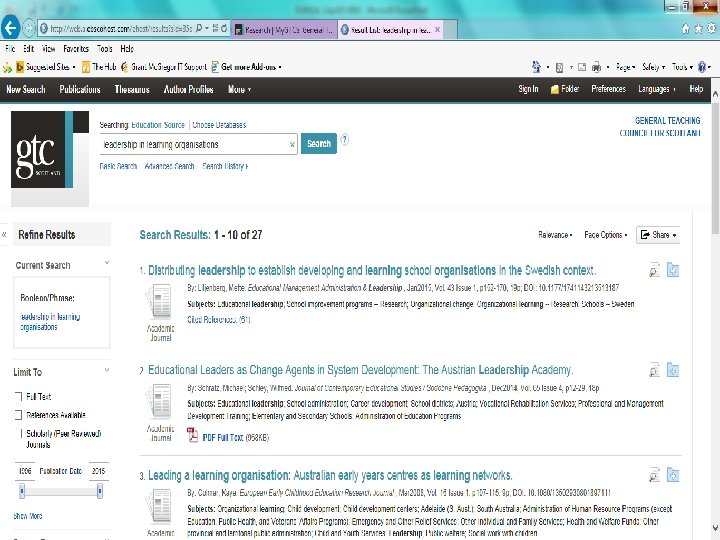This screenshot has width=720, height=540.
Task: Open the Languages dropdown
Action: point(657,89)
